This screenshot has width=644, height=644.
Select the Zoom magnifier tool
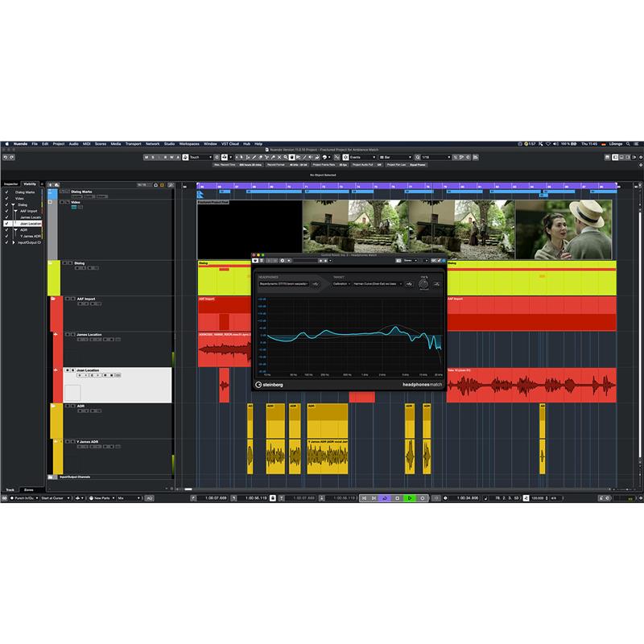[286, 157]
